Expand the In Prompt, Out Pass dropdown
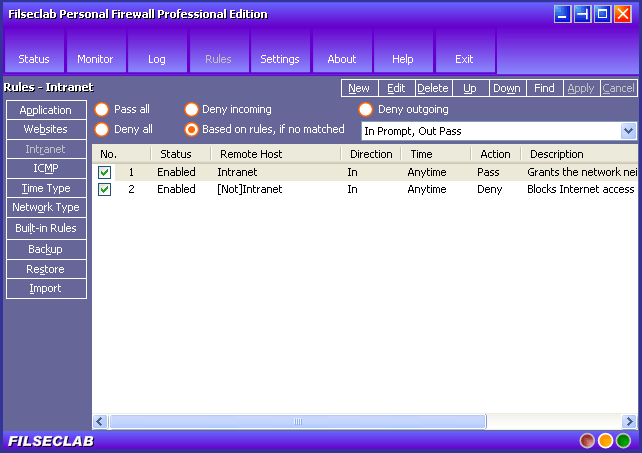642x453 pixels. (628, 131)
